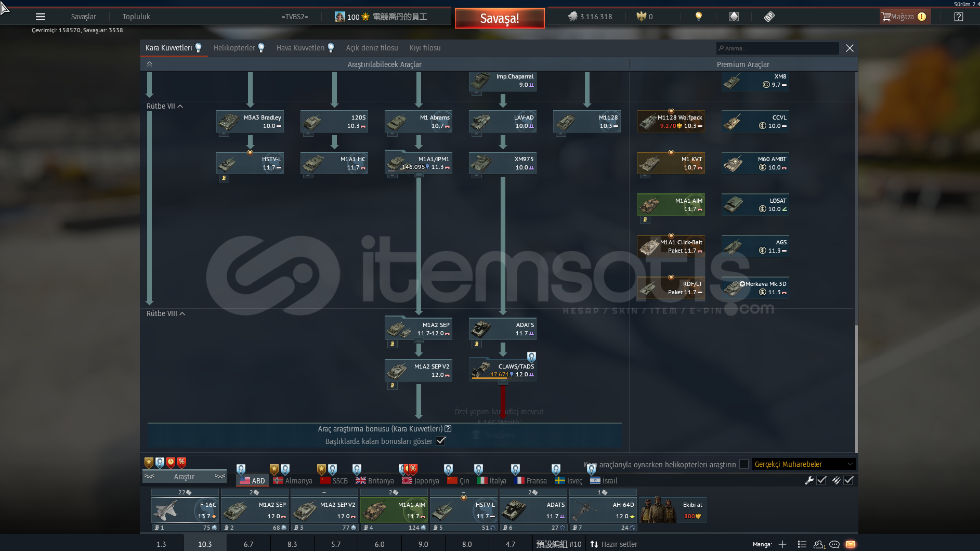Expand the M1A1/IPM1 vehicle group
Viewport: 980px width, 551px height.
pos(419,176)
